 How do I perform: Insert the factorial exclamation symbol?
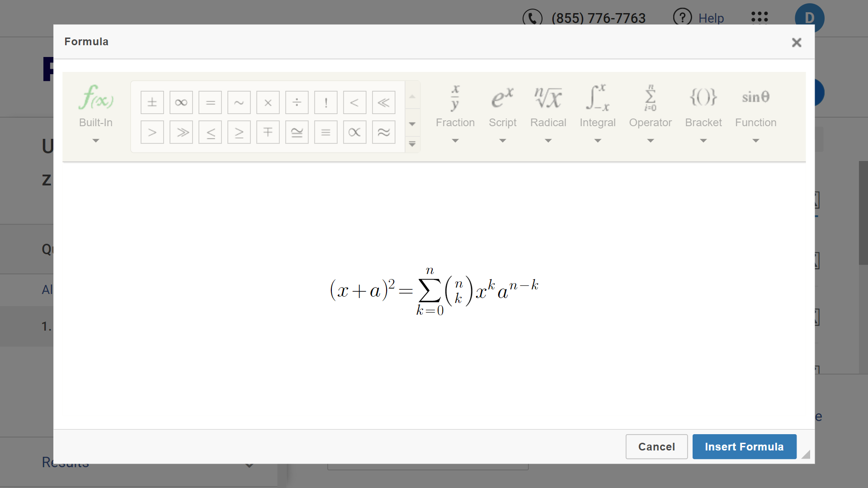pyautogui.click(x=325, y=103)
